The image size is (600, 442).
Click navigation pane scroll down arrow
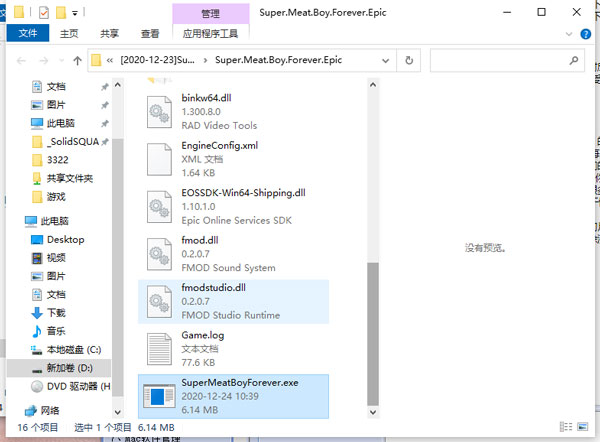[x=118, y=412]
